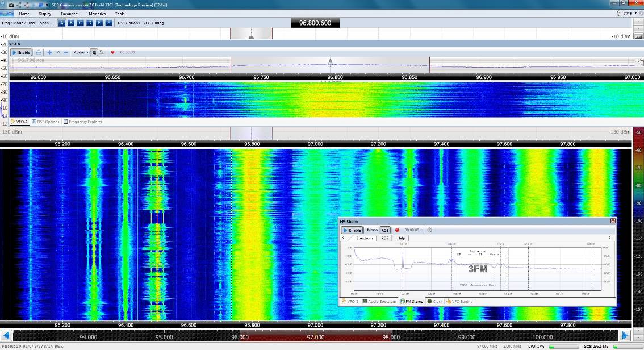Start recording in the VFO-A panel

(x=112, y=52)
